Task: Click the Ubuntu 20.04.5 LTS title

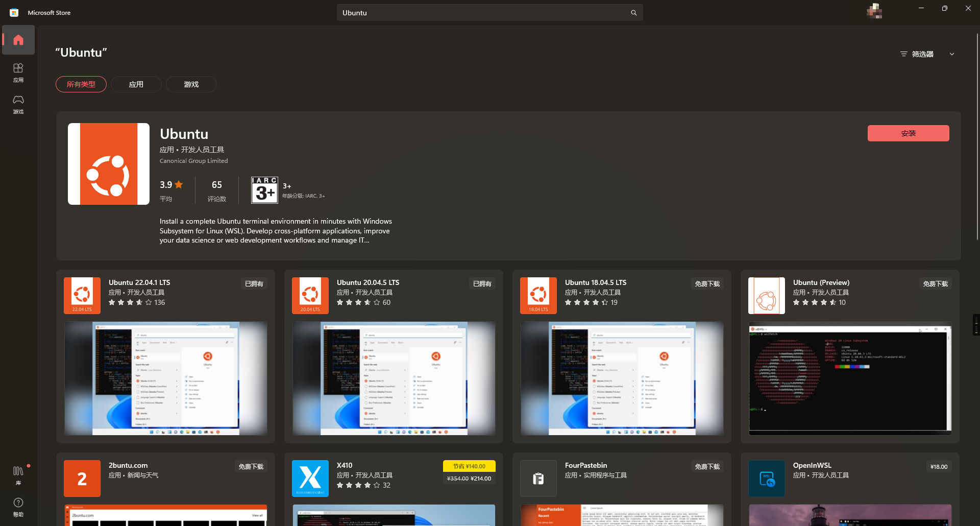Action: [x=368, y=282]
